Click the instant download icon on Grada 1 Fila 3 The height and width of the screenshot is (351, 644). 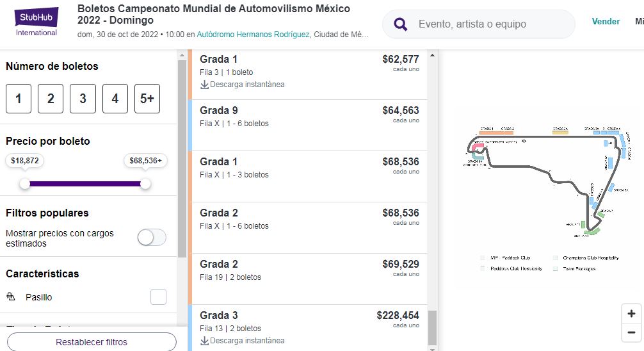click(204, 85)
